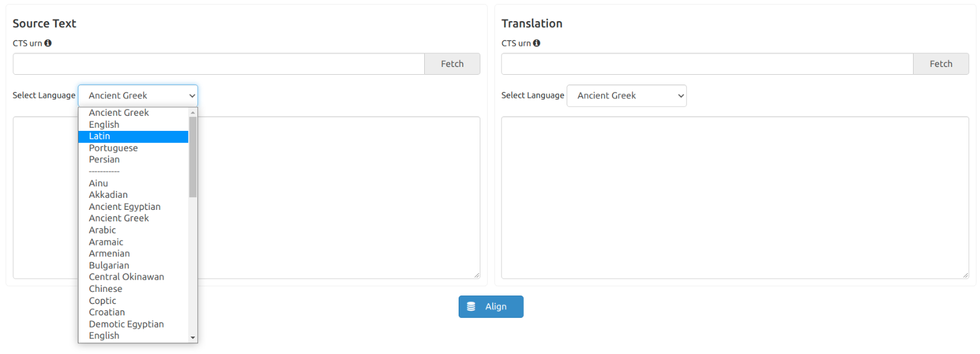Open the Translation language dropdown
This screenshot has height=354, width=980.
[x=626, y=96]
